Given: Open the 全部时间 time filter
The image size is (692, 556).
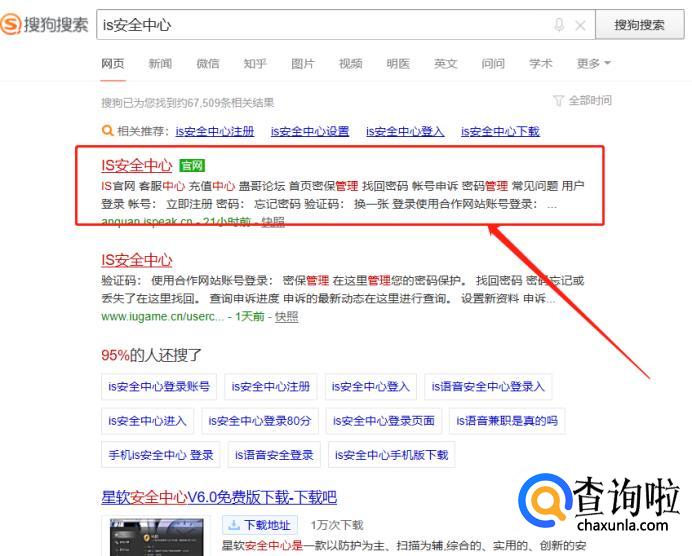Looking at the screenshot, I should click(583, 101).
